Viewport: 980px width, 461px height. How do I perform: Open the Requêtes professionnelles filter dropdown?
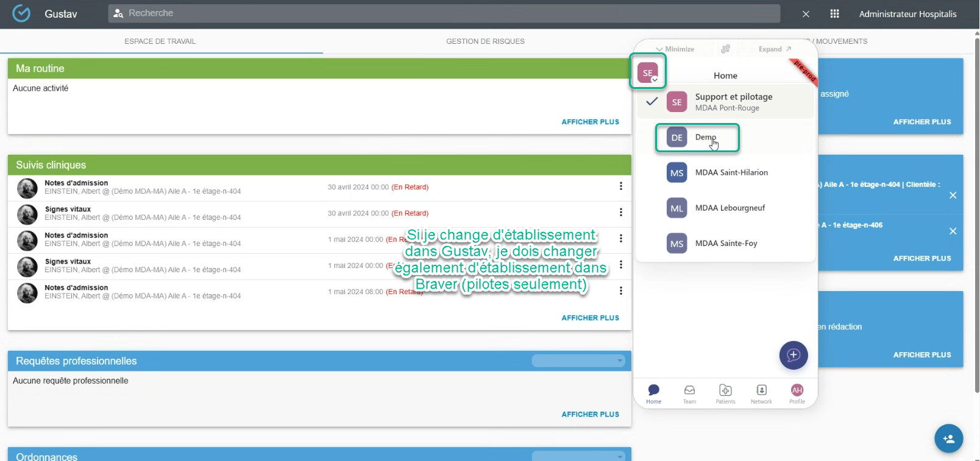(x=578, y=361)
